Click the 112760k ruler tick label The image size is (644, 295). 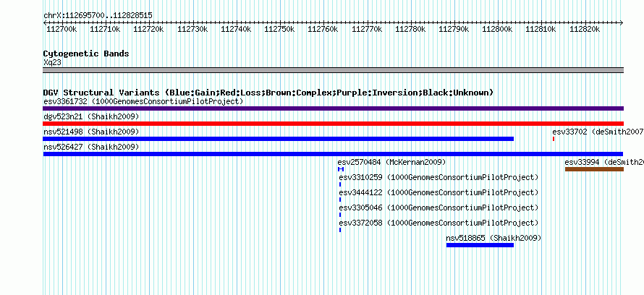323,29
